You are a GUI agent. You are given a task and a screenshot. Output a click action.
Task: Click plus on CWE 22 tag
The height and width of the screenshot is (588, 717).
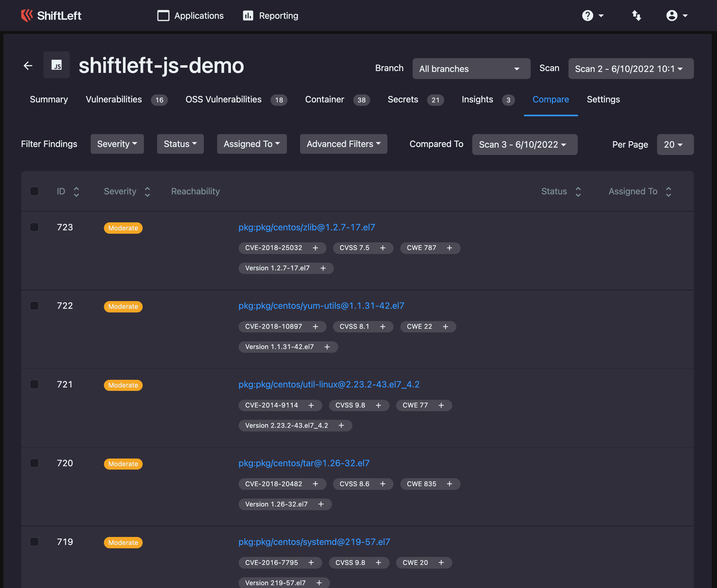(x=446, y=327)
